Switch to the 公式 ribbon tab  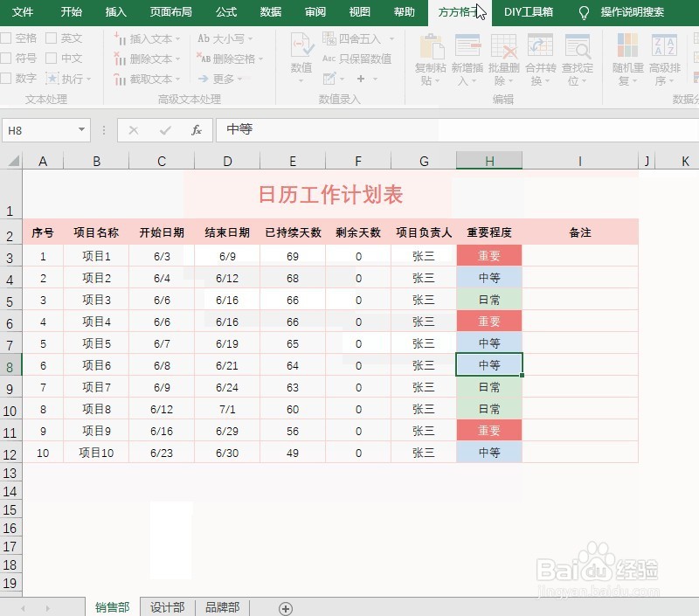click(226, 12)
